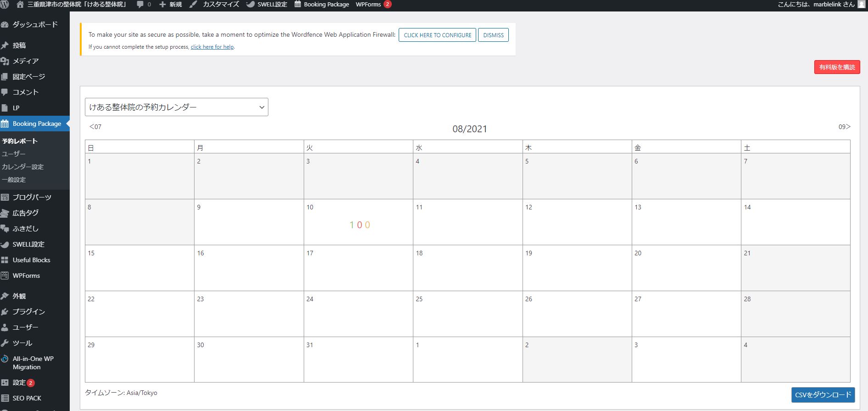Screen dimensions: 868x411
Task: Click the Dashboard gauge icon in sidebar
Action: pyautogui.click(x=5, y=25)
